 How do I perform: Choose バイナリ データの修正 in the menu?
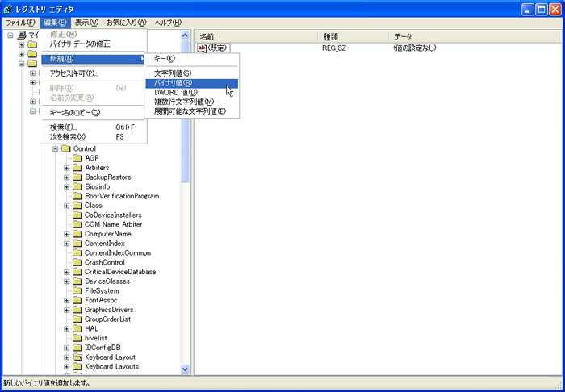click(x=94, y=44)
